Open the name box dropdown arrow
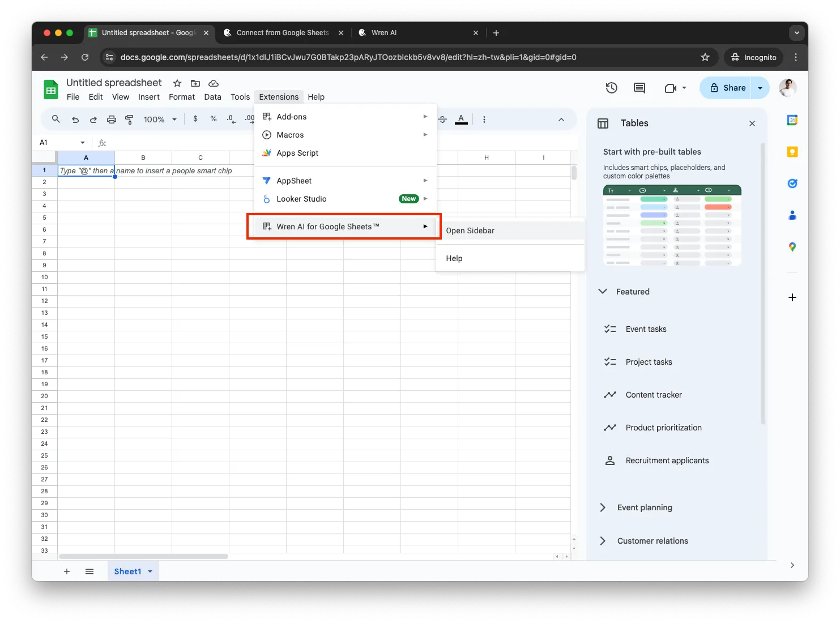840x623 pixels. point(83,143)
